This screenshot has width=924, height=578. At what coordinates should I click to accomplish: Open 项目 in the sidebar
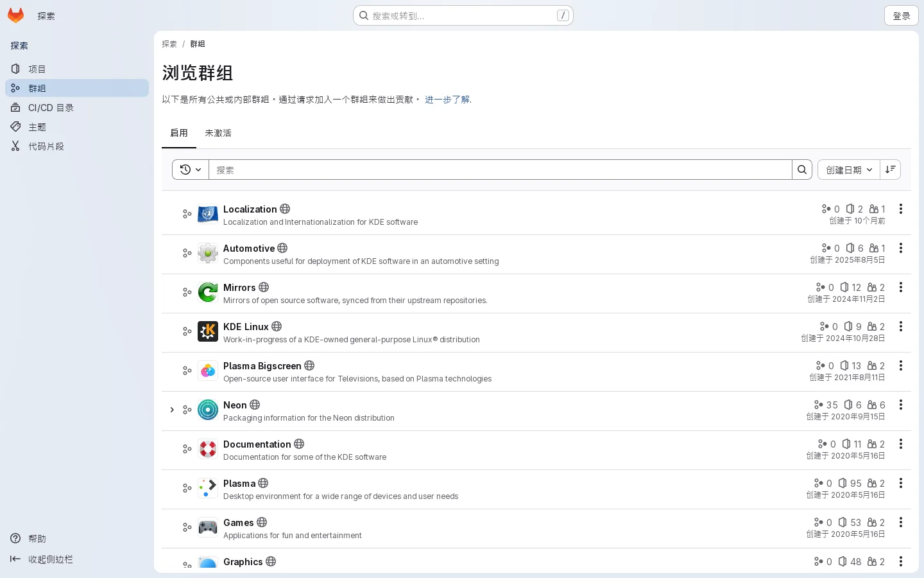click(77, 69)
